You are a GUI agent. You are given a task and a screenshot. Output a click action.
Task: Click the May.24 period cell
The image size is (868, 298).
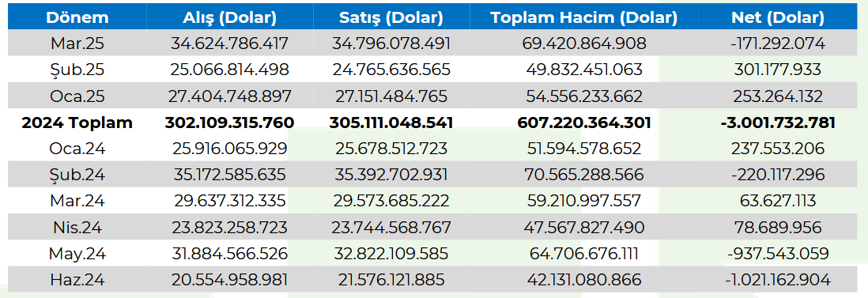(x=77, y=254)
